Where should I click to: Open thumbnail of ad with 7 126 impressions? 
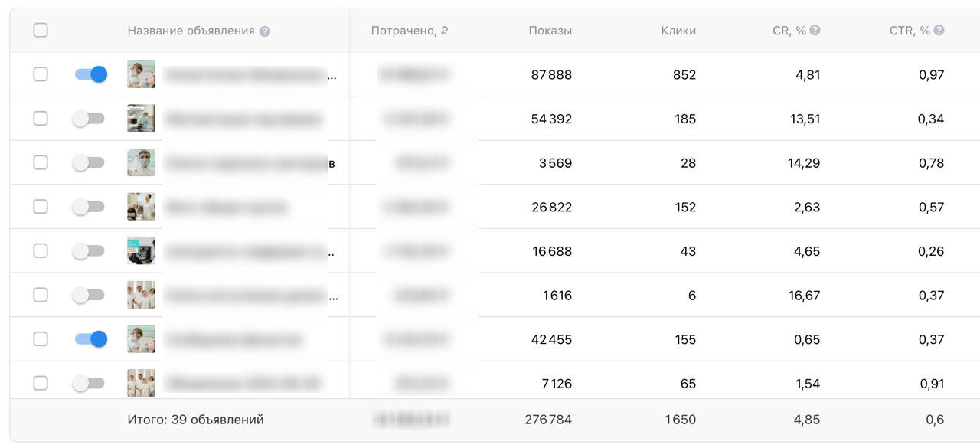click(141, 383)
